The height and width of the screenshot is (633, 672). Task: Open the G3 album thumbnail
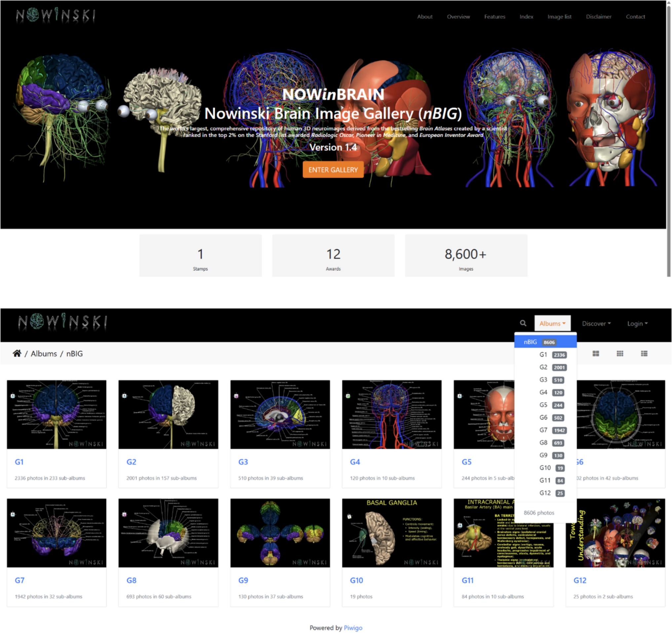tap(280, 414)
